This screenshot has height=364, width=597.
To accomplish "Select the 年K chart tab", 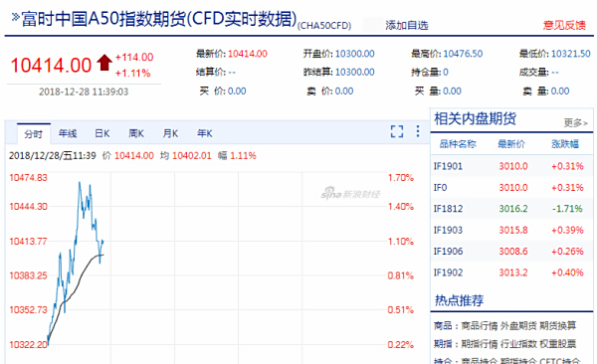I will pos(205,133).
